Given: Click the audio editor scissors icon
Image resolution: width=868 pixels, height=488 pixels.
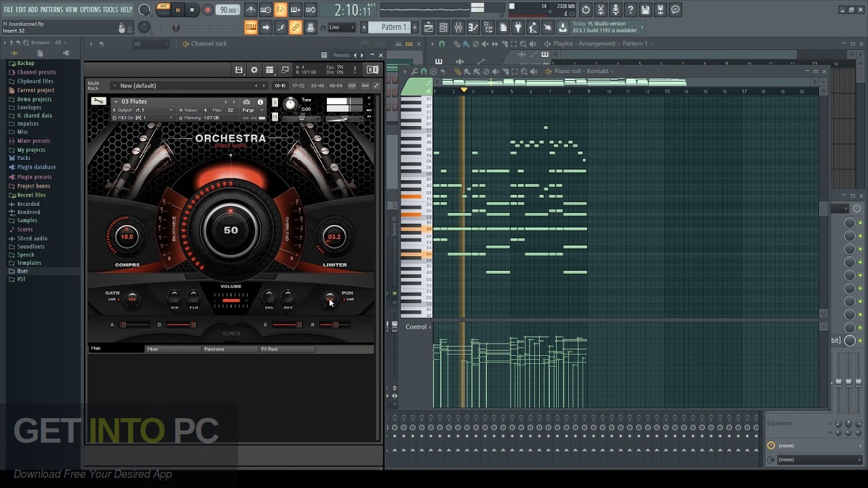Looking at the screenshot, I should 601,9.
